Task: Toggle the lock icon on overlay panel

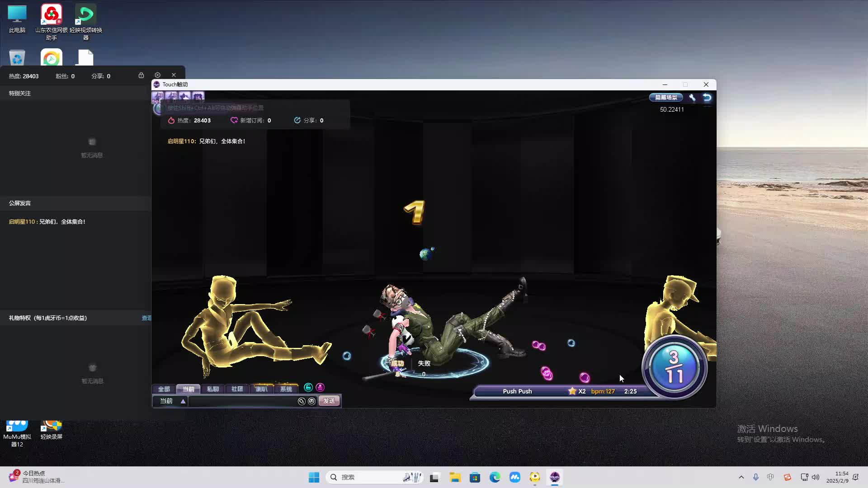Action: (141, 75)
